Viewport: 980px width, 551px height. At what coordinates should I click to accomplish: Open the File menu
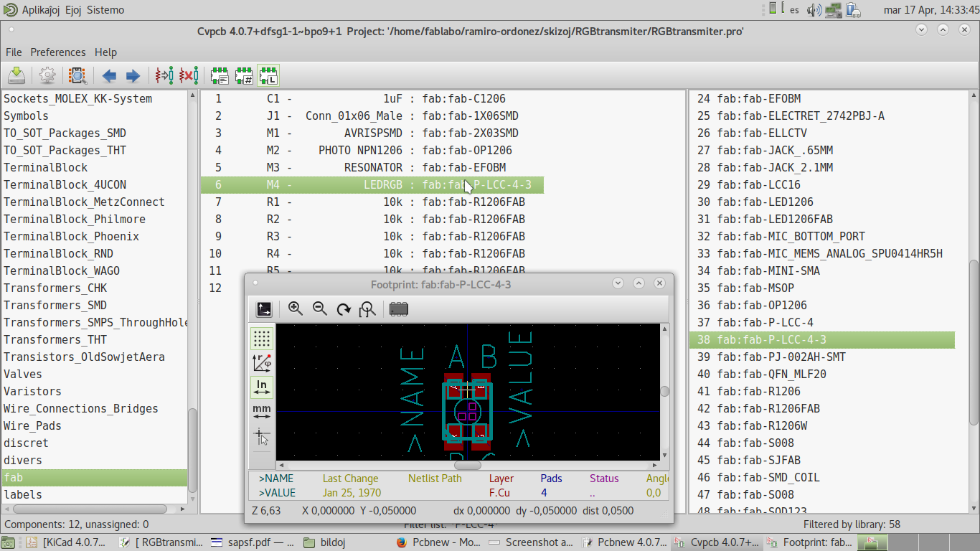click(x=14, y=52)
